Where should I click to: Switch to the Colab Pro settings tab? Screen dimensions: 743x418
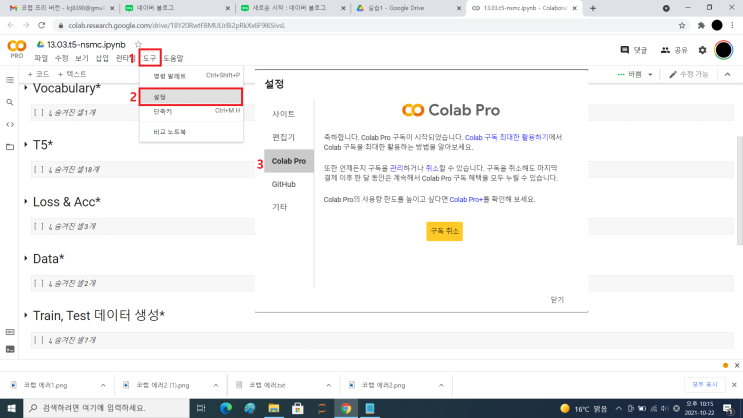click(289, 161)
